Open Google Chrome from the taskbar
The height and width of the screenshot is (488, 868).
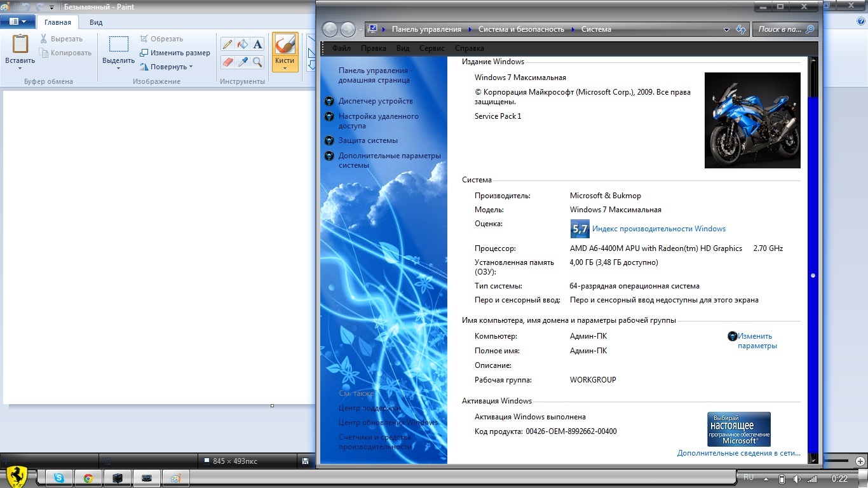pos(88,478)
